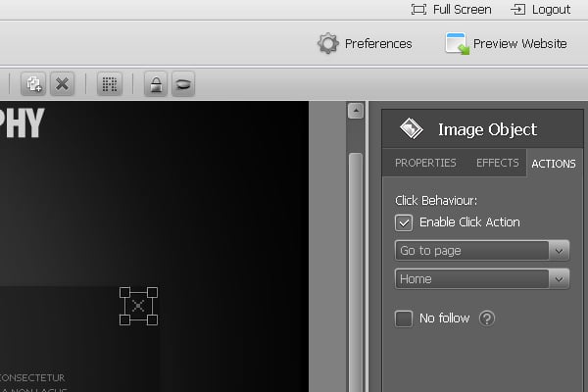Click the canvas scrollbar up arrow
This screenshot has width=588, height=392.
[x=356, y=112]
